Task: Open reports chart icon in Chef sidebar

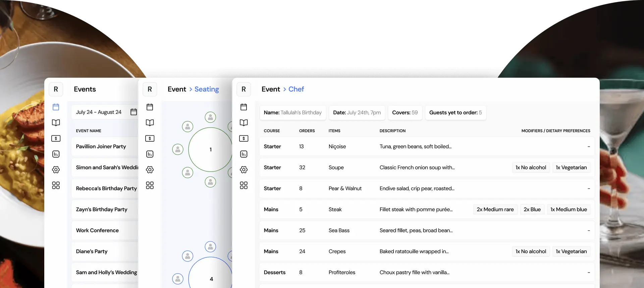Action: [244, 154]
